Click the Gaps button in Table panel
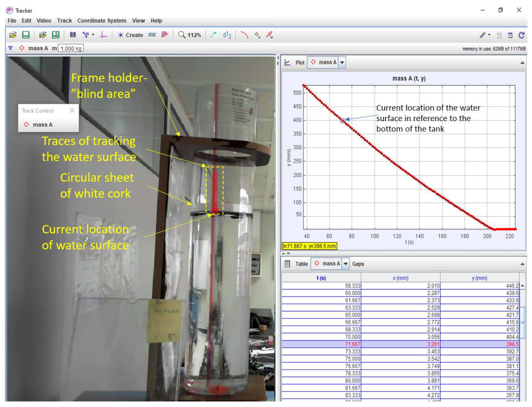 [358, 264]
